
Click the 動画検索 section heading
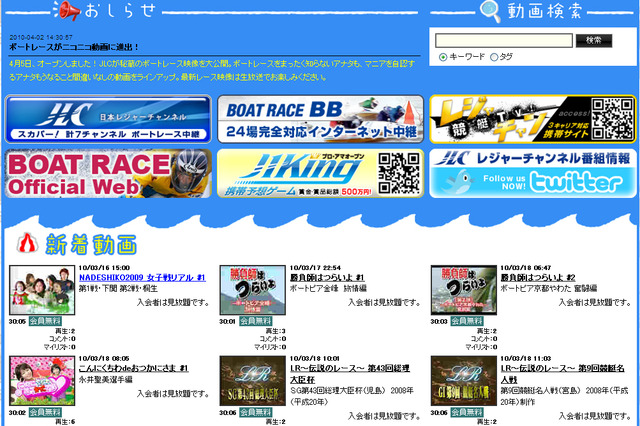544,11
